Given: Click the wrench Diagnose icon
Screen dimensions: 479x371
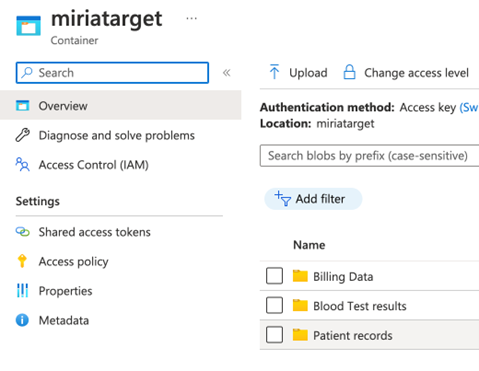Looking at the screenshot, I should 22,135.
